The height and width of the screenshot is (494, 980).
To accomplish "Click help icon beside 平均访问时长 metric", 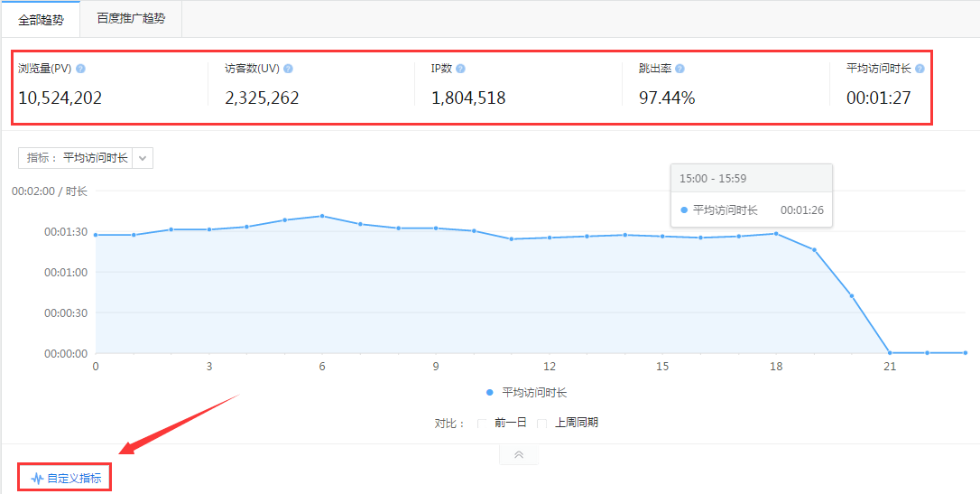I will tap(920, 69).
